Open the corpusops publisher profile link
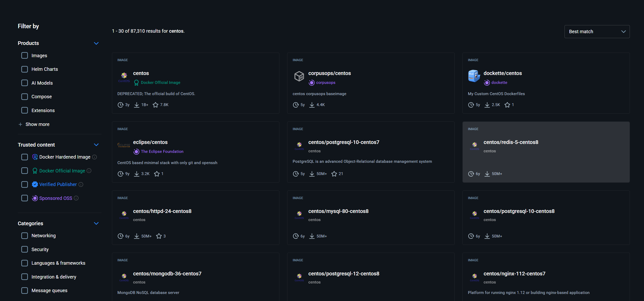The width and height of the screenshot is (644, 301). pos(326,83)
